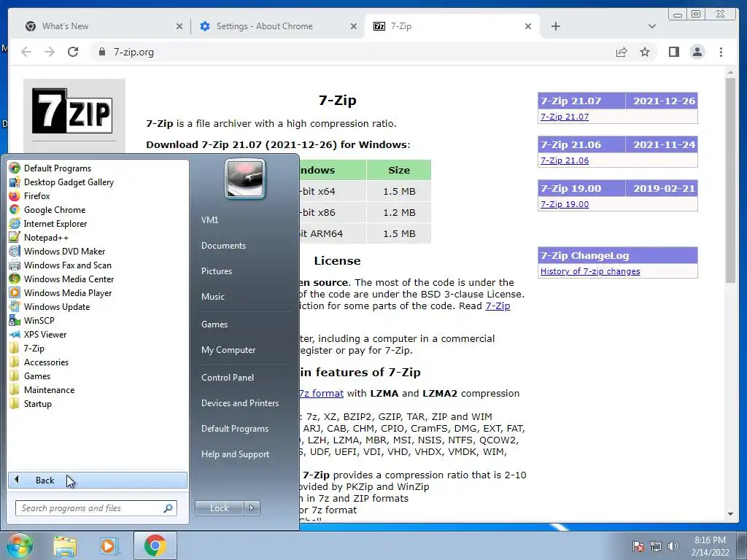Image resolution: width=747 pixels, height=560 pixels.
Task: Click the Lock button
Action: pos(219,508)
